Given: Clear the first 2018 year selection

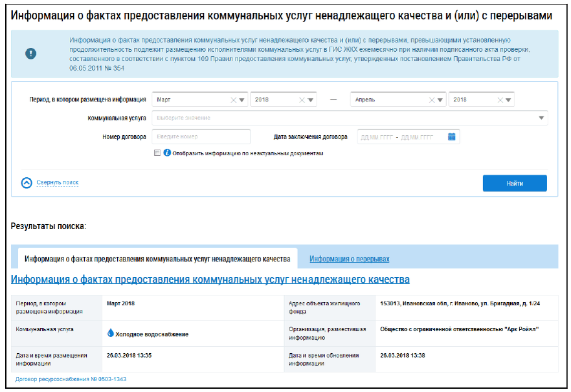Looking at the screenshot, I should click(302, 100).
